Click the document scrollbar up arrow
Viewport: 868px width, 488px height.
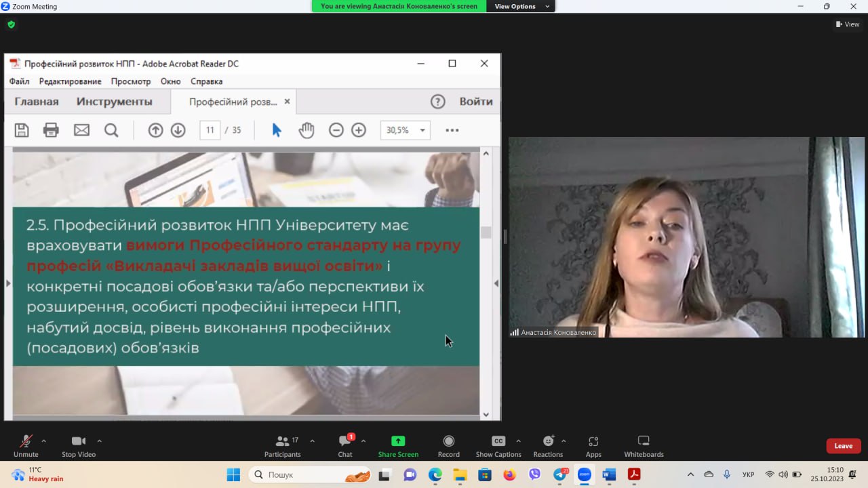[x=486, y=153]
